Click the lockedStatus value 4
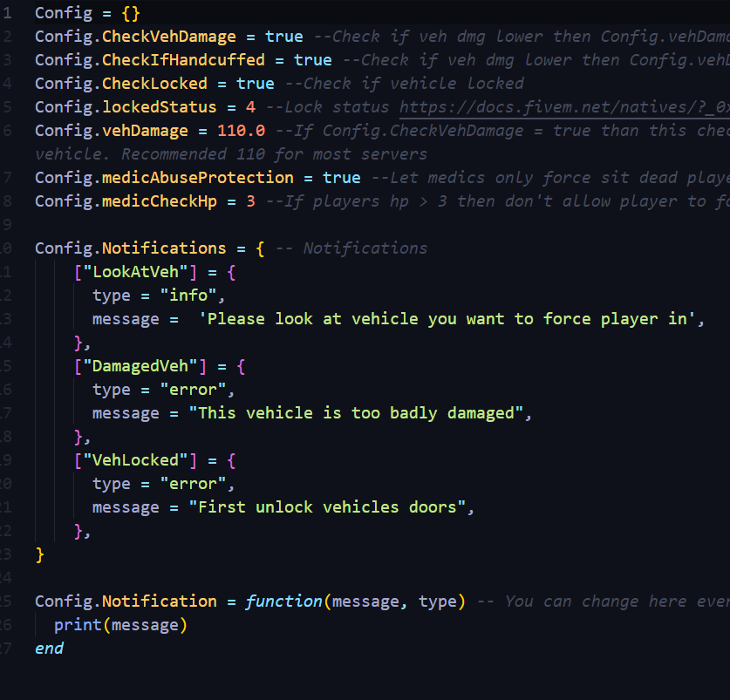 pyautogui.click(x=250, y=107)
